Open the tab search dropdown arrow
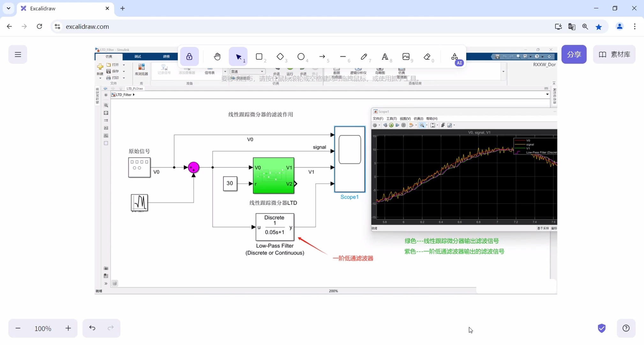Image resolution: width=644 pixels, height=345 pixels. coord(9,8)
